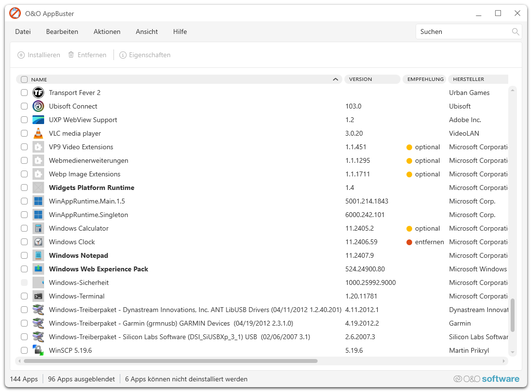Click the Windows Clock icon

tap(38, 242)
